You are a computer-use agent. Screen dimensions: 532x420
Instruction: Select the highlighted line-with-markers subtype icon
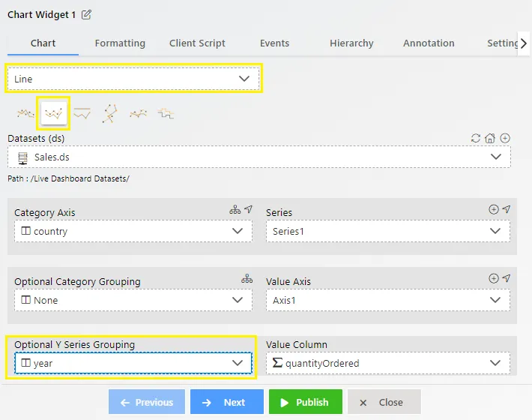pos(54,113)
